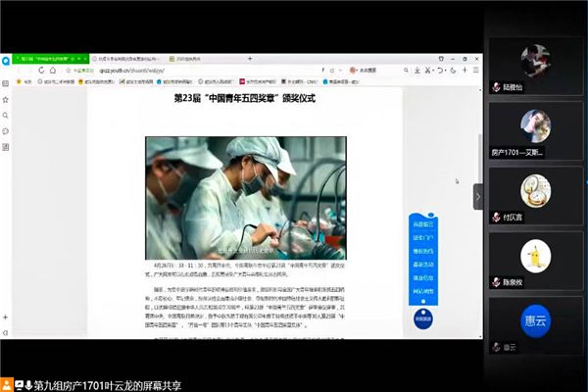This screenshot has width=588, height=392.
Task: Open the hamburger main menu of the browser
Action: click(476, 71)
